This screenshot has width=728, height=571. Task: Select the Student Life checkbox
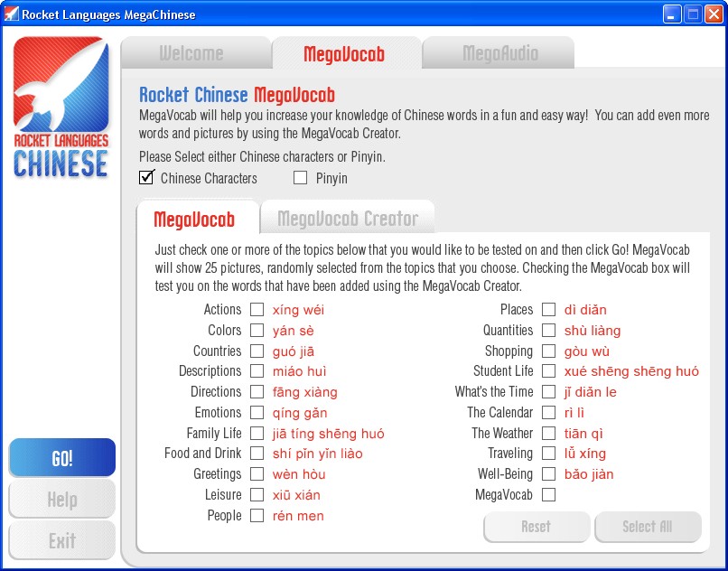pos(549,371)
